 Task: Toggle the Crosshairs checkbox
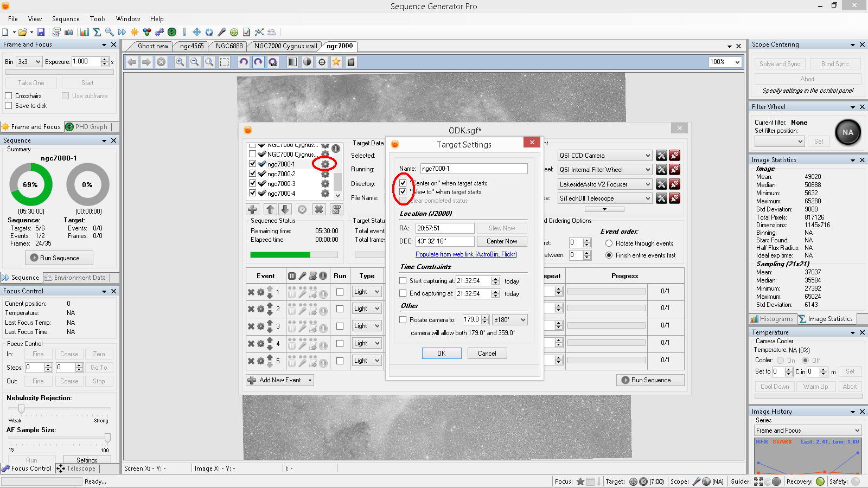coord(8,96)
